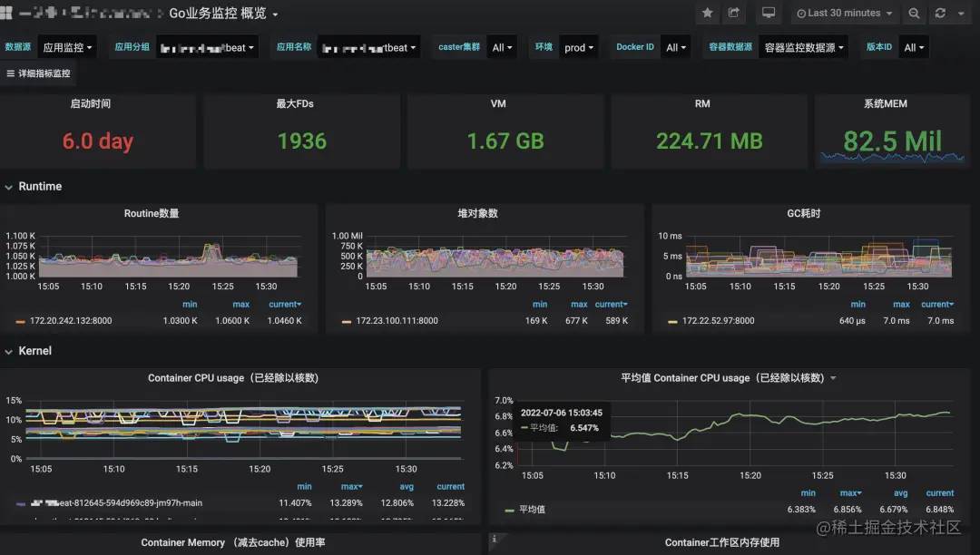Open the Grafana apps grid icon
This screenshot has width=980, height=555.
point(6,13)
